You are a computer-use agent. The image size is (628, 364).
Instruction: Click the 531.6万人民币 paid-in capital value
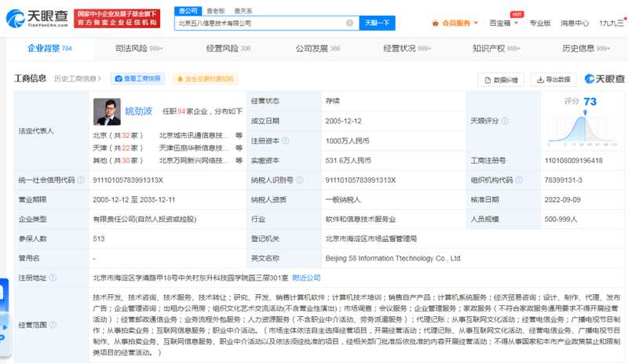(348, 161)
